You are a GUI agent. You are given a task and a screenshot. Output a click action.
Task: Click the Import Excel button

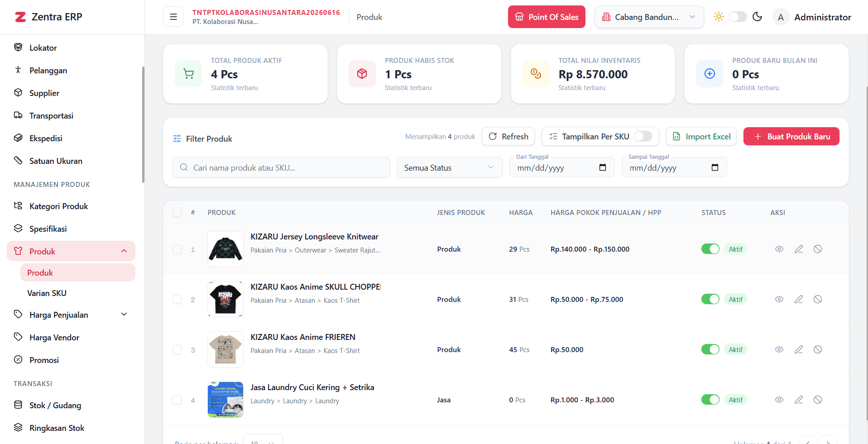coord(701,136)
